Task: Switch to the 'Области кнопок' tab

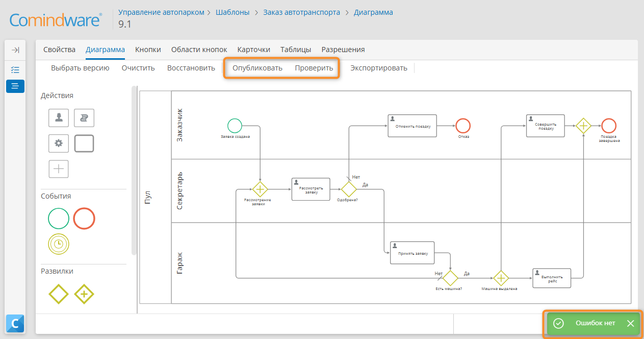Action: [x=199, y=50]
